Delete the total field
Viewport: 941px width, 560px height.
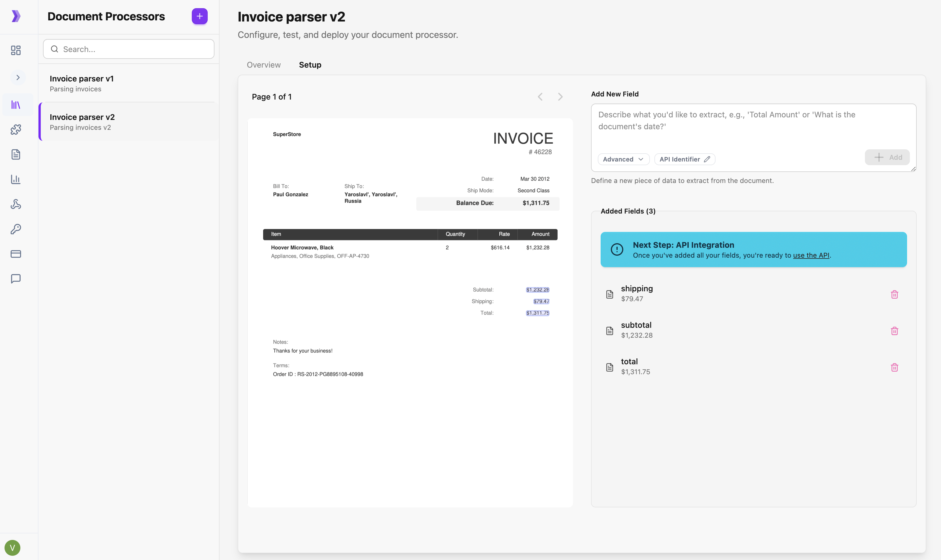coord(895,368)
